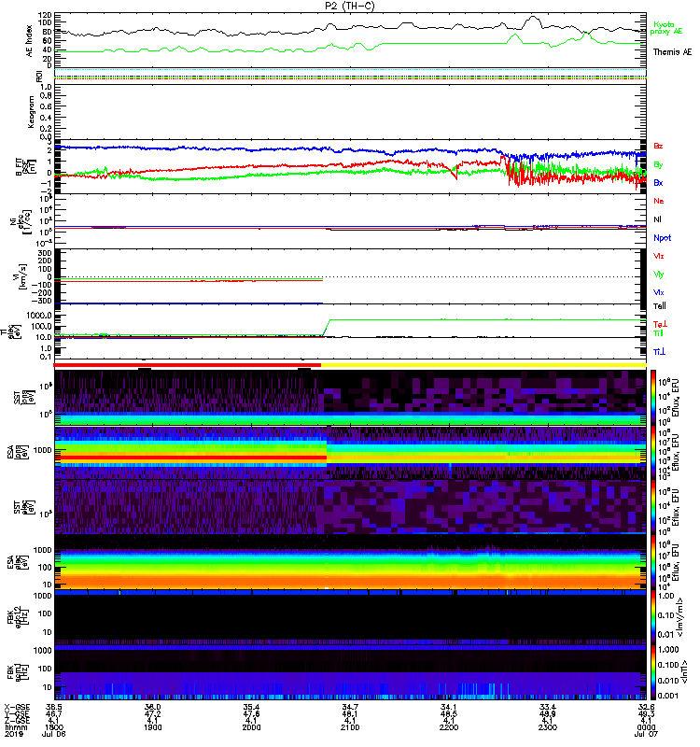Select the red 'Viz' legend label
This screenshot has width=700, height=747.
pyautogui.click(x=659, y=256)
